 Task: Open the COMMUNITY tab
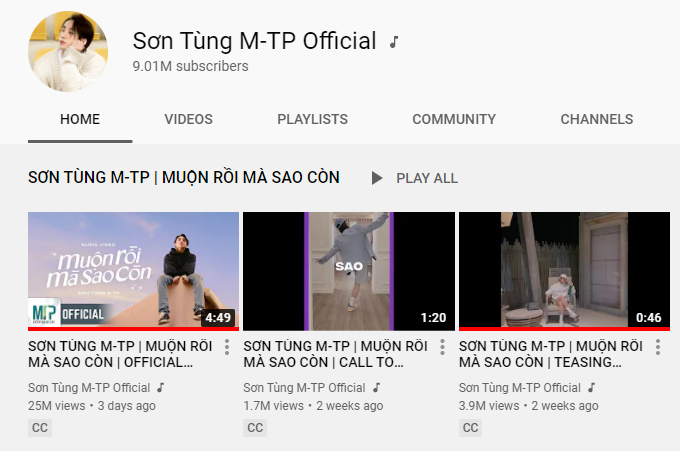point(454,119)
